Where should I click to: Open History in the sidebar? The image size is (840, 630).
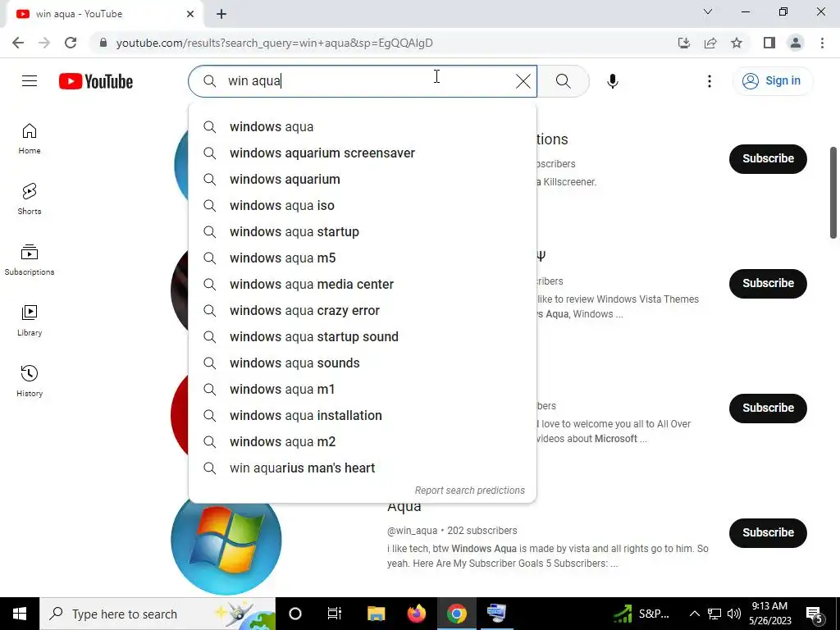[30, 381]
